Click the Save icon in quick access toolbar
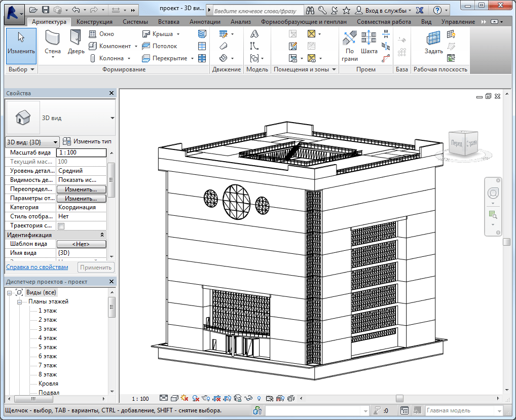 [46, 10]
